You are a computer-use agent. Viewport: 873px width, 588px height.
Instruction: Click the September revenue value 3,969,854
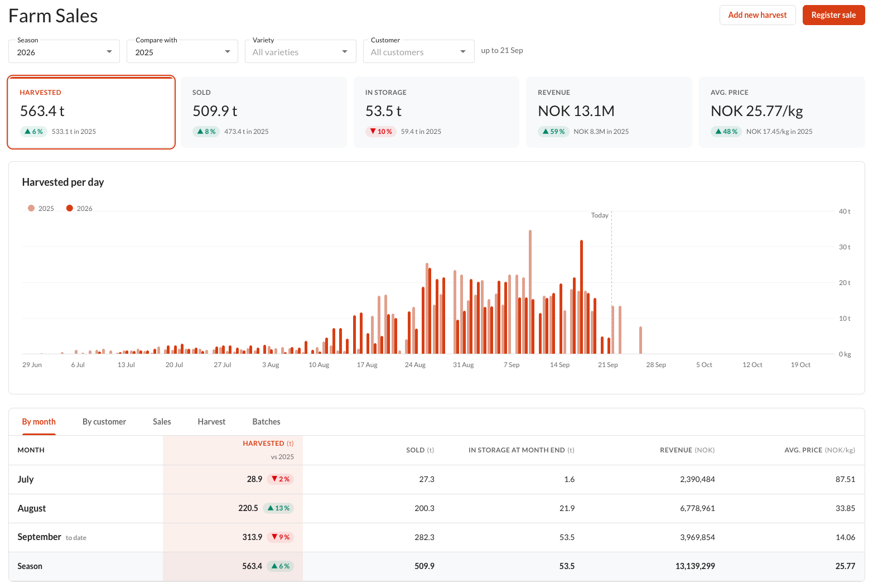click(x=697, y=537)
